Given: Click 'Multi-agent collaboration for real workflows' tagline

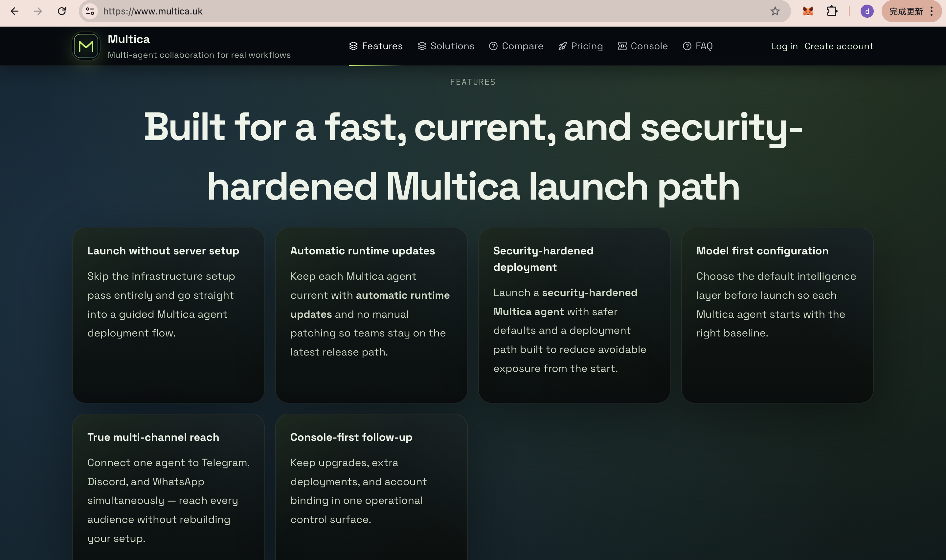Looking at the screenshot, I should 199,55.
